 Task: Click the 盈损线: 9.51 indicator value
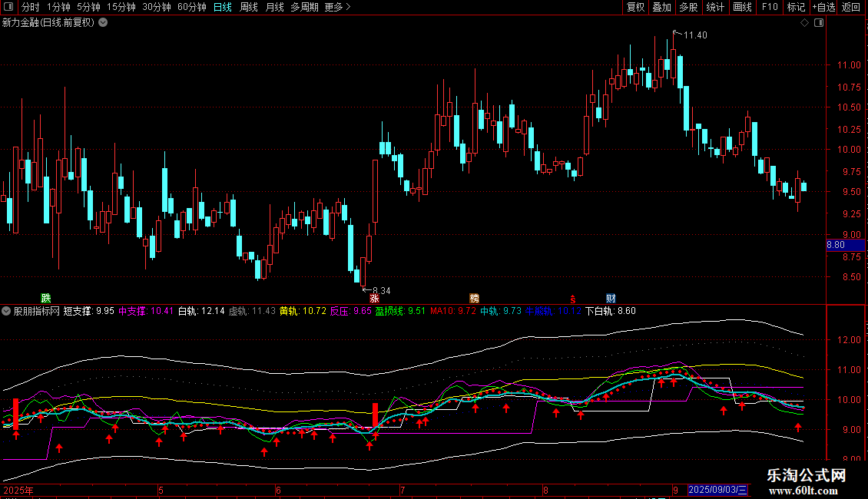(400, 311)
